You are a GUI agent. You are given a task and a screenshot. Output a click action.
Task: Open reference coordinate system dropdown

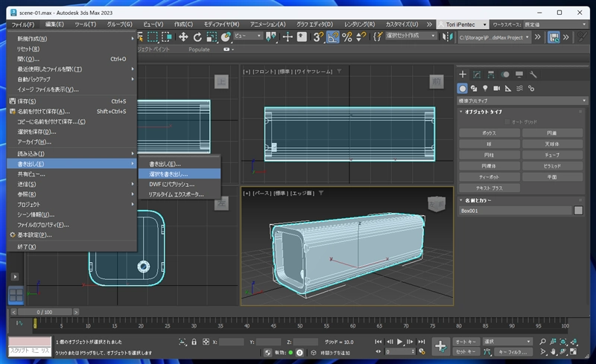(248, 36)
